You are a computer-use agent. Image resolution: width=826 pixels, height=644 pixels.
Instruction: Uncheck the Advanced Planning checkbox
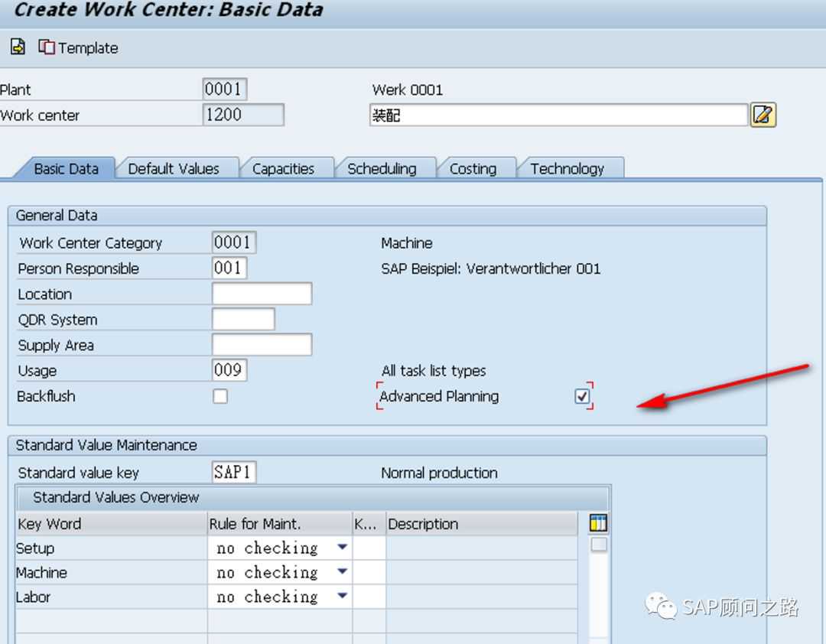click(x=583, y=396)
